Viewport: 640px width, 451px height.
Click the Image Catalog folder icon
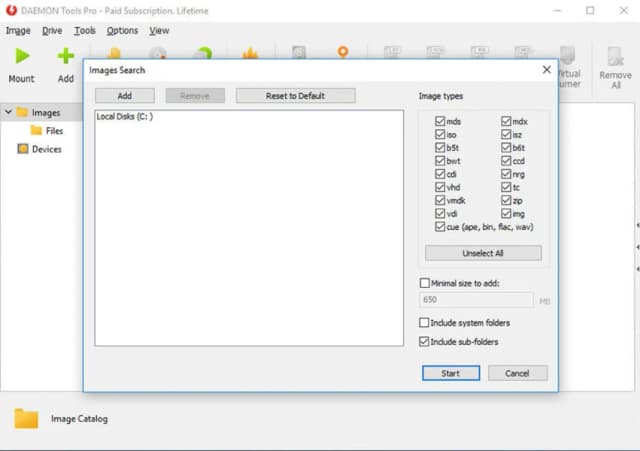26,418
